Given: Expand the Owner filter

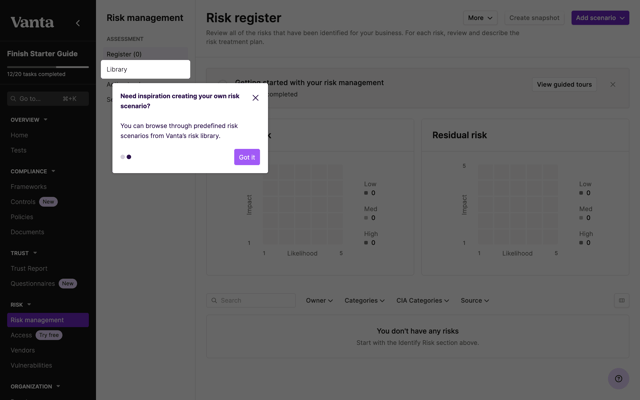Looking at the screenshot, I should click(x=319, y=300).
